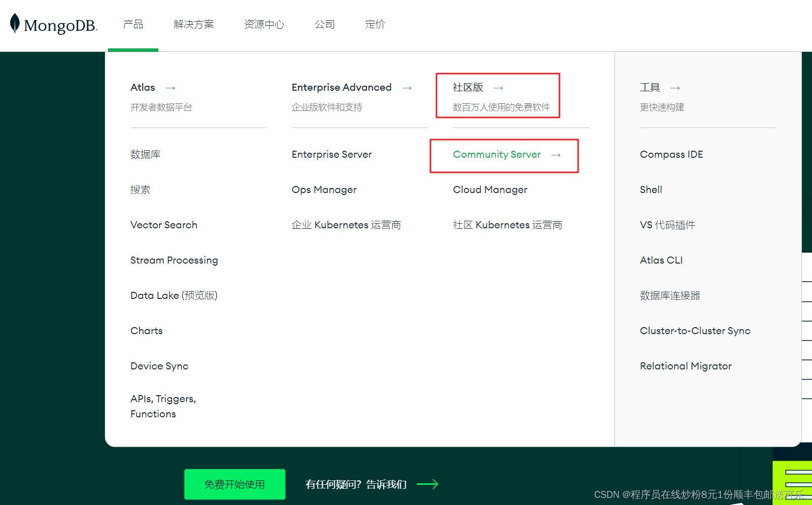812x505 pixels.
Task: Click the 免费开始使用 button
Action: (235, 484)
